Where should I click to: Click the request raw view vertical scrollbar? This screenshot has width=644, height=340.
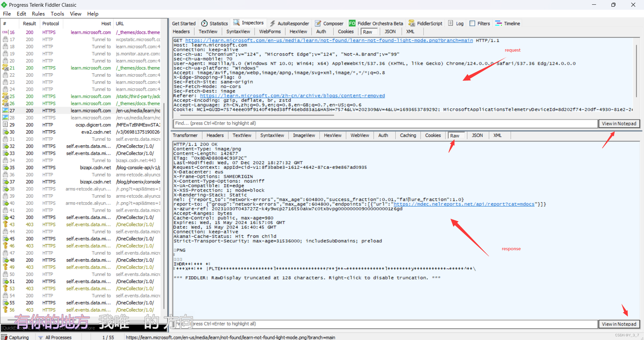pyautogui.click(x=636, y=70)
